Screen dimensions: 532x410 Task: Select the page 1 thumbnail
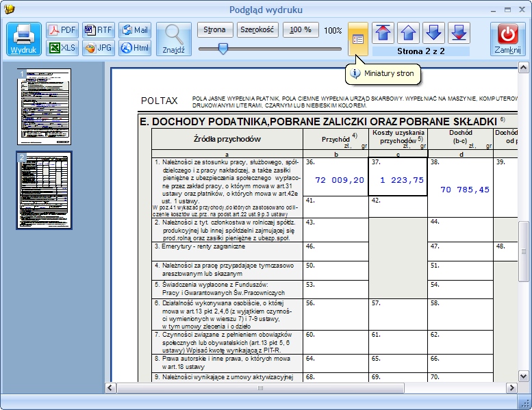click(x=45, y=107)
